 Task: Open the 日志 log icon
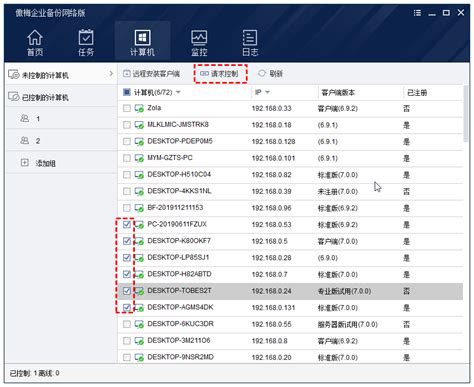tap(250, 38)
